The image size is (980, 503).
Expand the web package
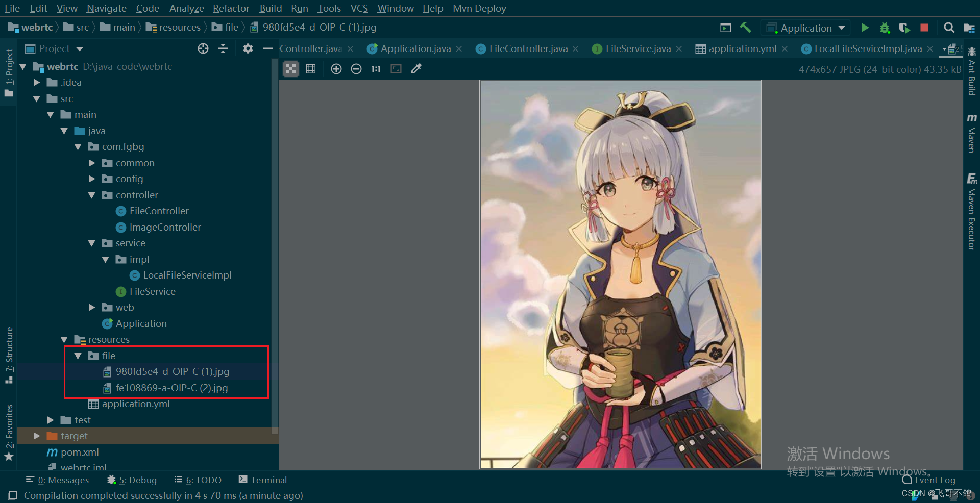(x=92, y=307)
